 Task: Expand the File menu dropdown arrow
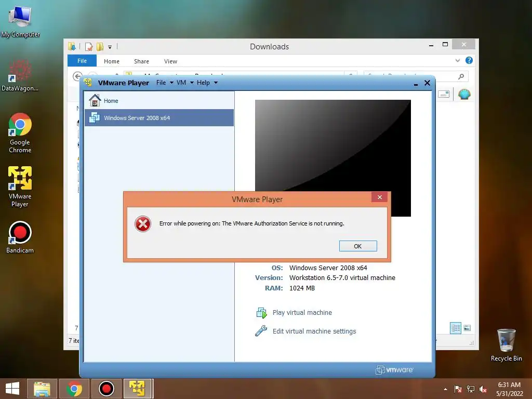click(x=171, y=83)
